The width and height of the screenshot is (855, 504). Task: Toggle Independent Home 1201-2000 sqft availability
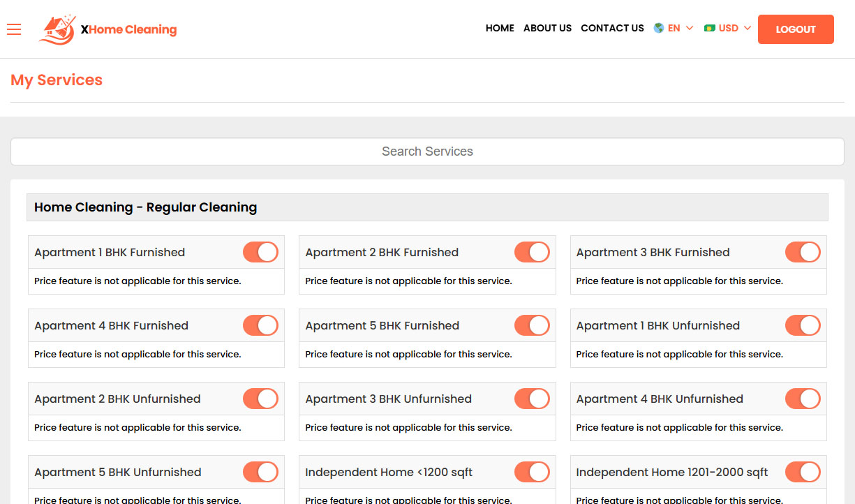pyautogui.click(x=803, y=472)
